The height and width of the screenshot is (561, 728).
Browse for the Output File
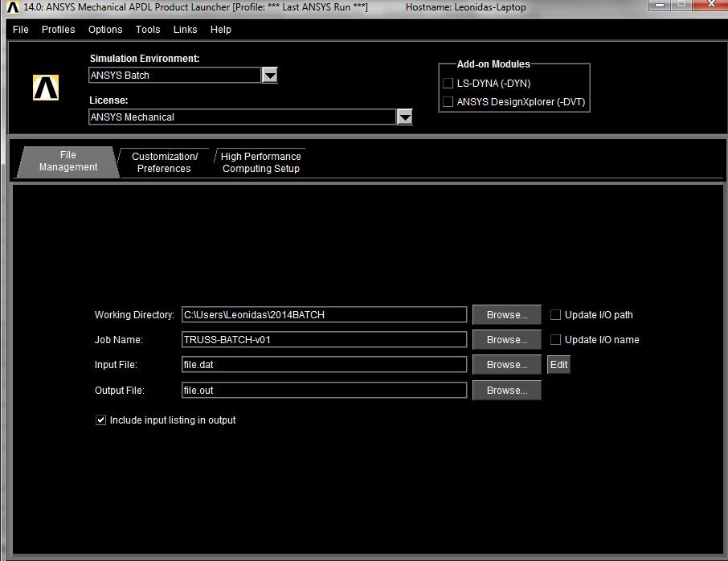point(507,390)
